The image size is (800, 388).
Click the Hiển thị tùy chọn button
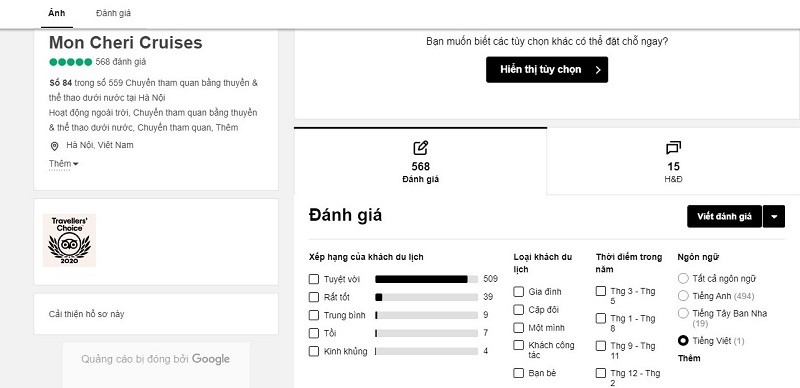[547, 69]
